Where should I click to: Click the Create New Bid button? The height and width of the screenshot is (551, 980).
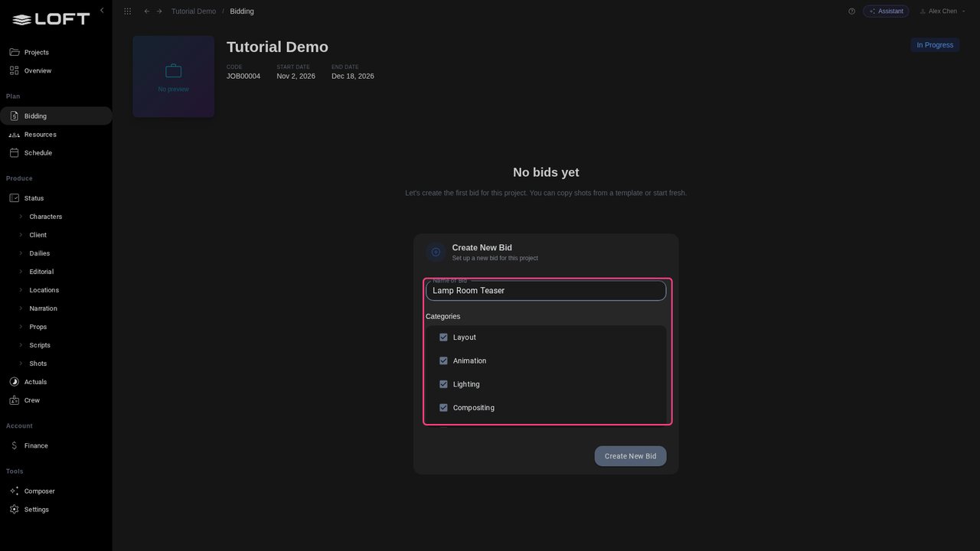(630, 456)
